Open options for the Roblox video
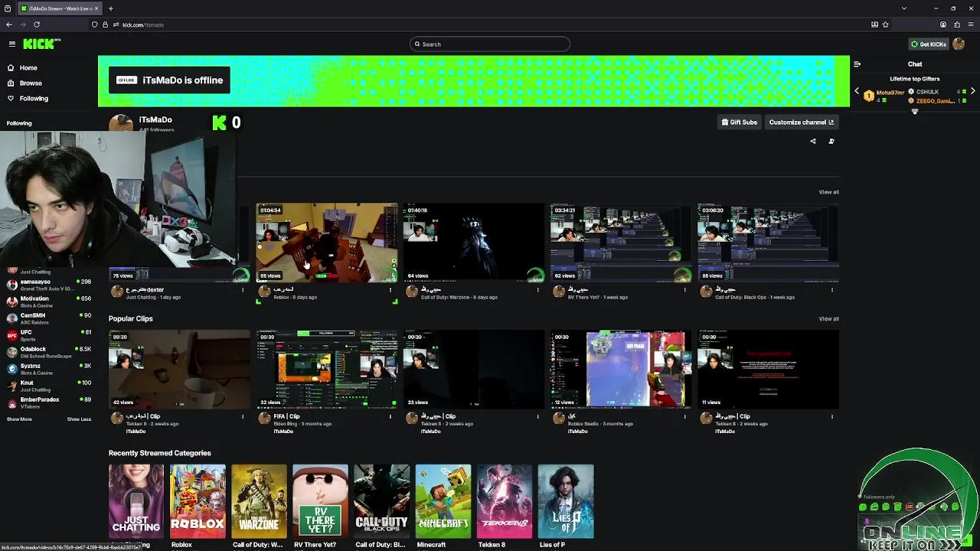This screenshot has height=551, width=980. [x=390, y=289]
